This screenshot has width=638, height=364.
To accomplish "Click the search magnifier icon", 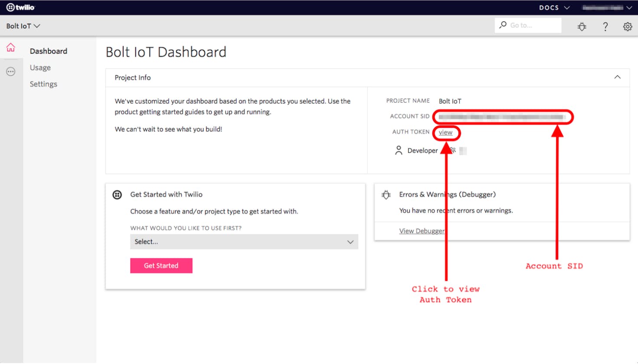I will 503,25.
